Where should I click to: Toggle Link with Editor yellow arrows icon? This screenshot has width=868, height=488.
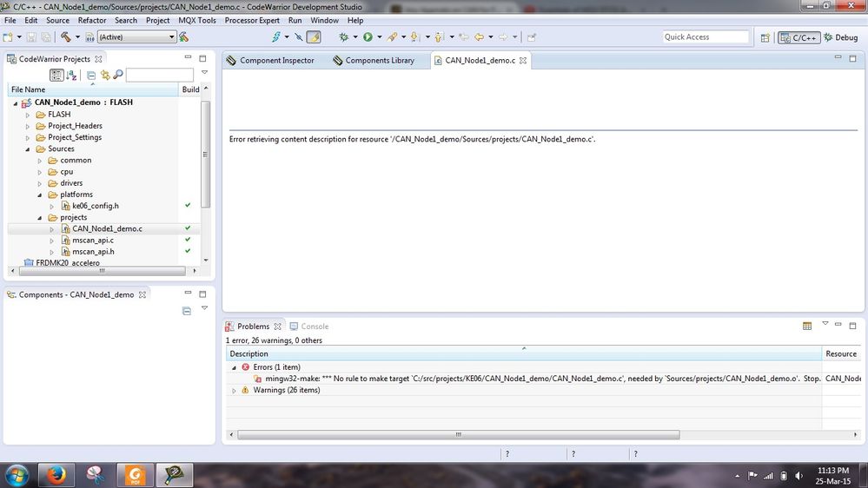[104, 75]
